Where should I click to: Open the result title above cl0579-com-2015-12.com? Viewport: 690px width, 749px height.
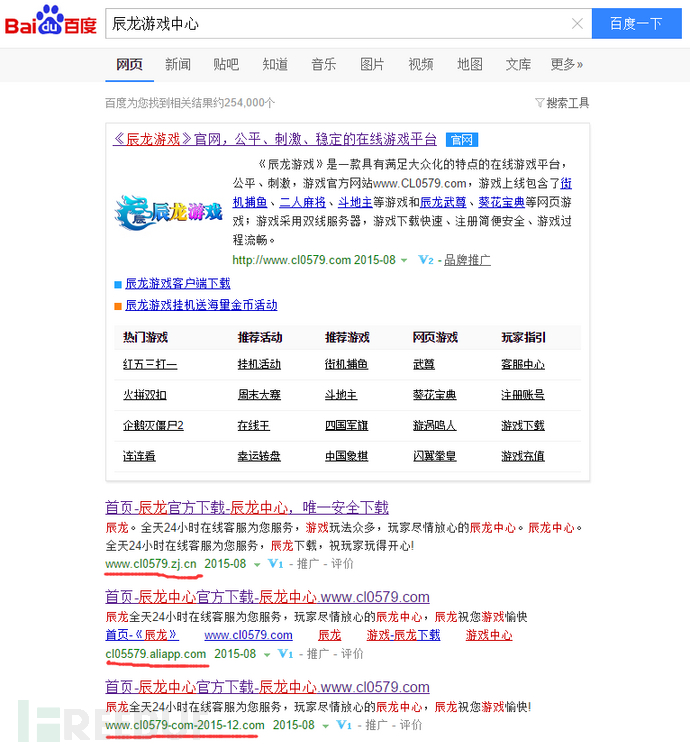click(x=267, y=687)
